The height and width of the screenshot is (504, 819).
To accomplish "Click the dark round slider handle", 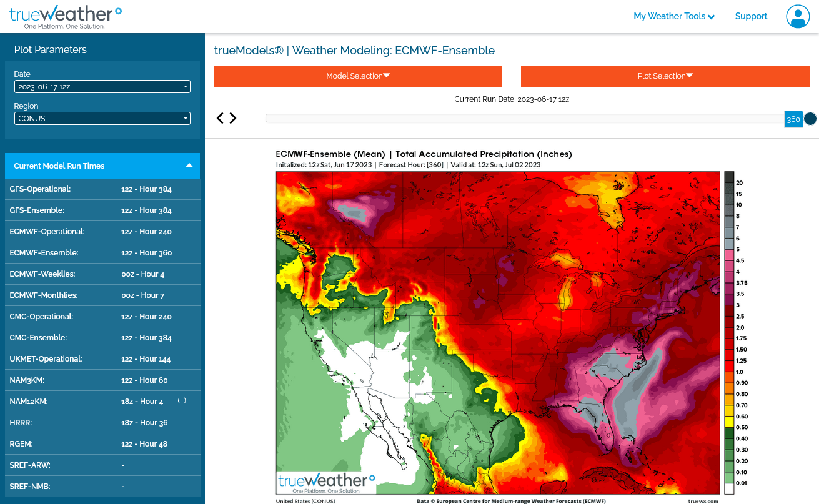I will coord(810,119).
